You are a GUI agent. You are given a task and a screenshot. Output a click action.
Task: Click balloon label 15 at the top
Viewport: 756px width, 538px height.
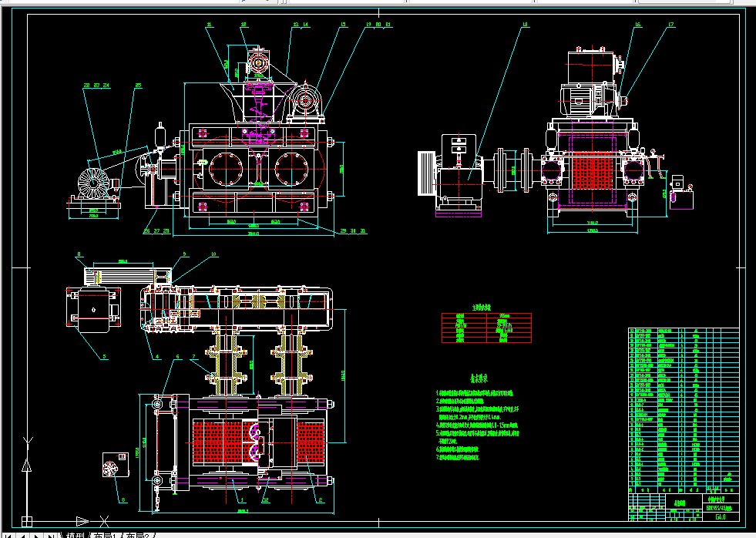tap(343, 25)
